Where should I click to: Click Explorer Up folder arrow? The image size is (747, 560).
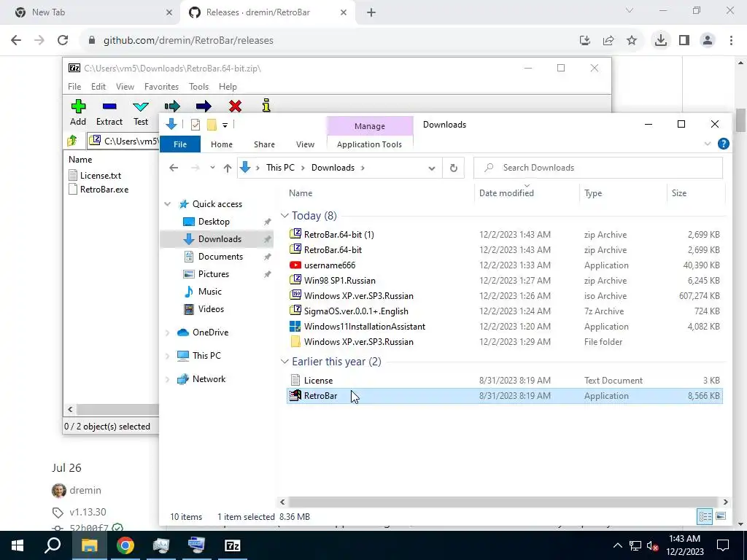click(x=228, y=168)
